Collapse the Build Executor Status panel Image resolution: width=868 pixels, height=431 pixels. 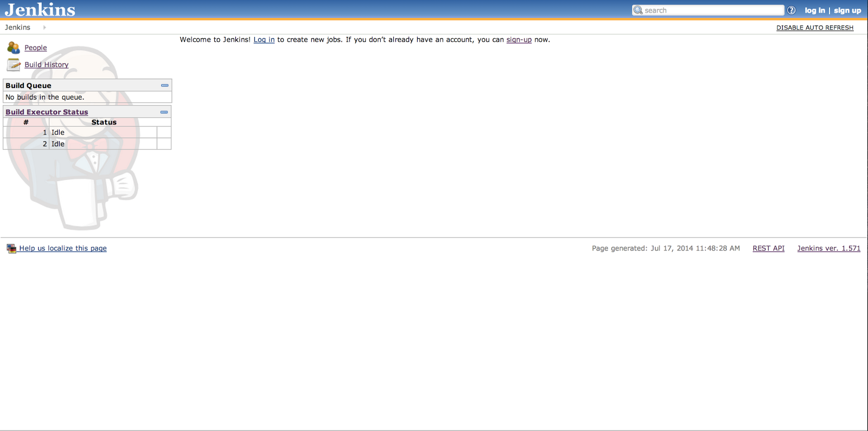coord(164,112)
